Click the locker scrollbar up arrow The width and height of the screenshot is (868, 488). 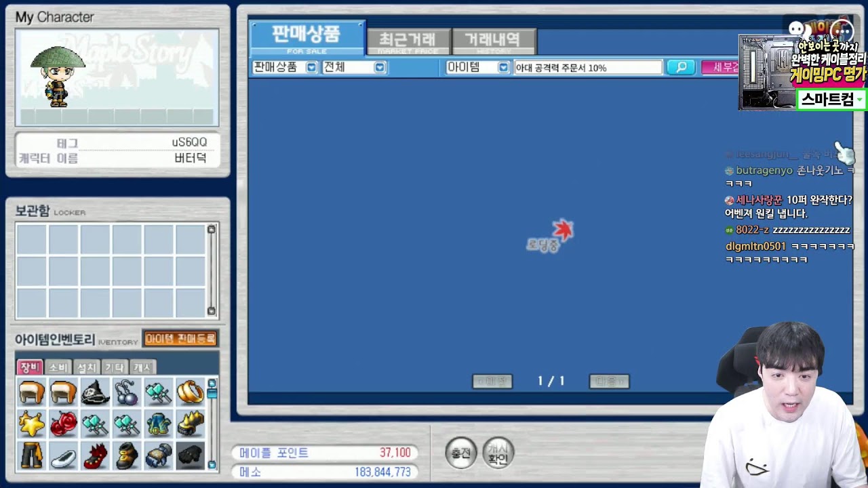pos(212,230)
